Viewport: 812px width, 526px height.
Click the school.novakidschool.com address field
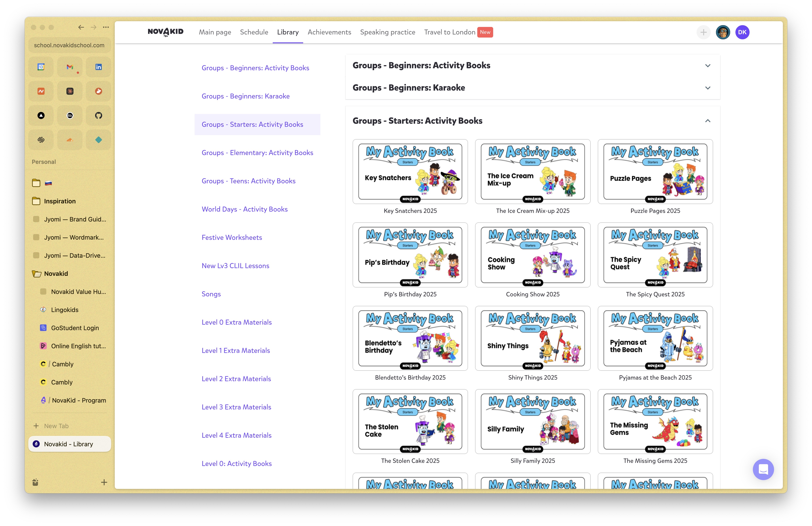pyautogui.click(x=69, y=45)
